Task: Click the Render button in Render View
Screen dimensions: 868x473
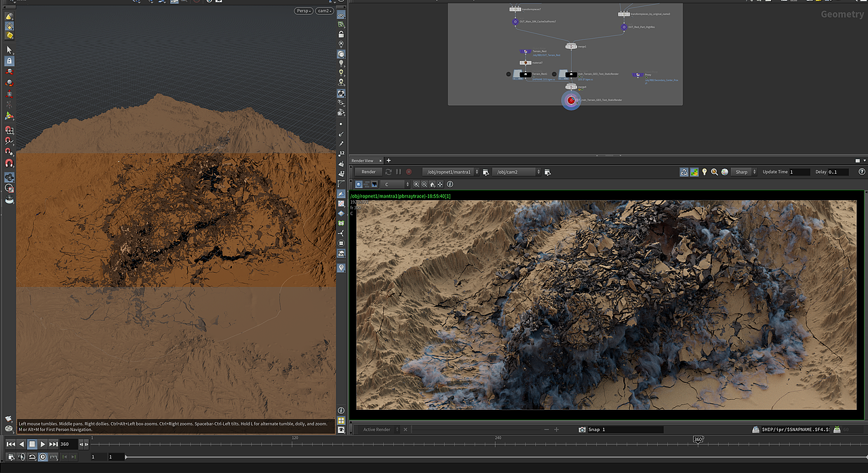Action: (368, 172)
